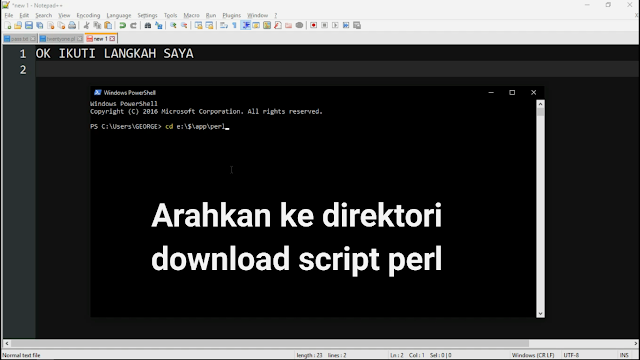
Task: Toggle the indent guide button
Action: pyautogui.click(x=246, y=25)
